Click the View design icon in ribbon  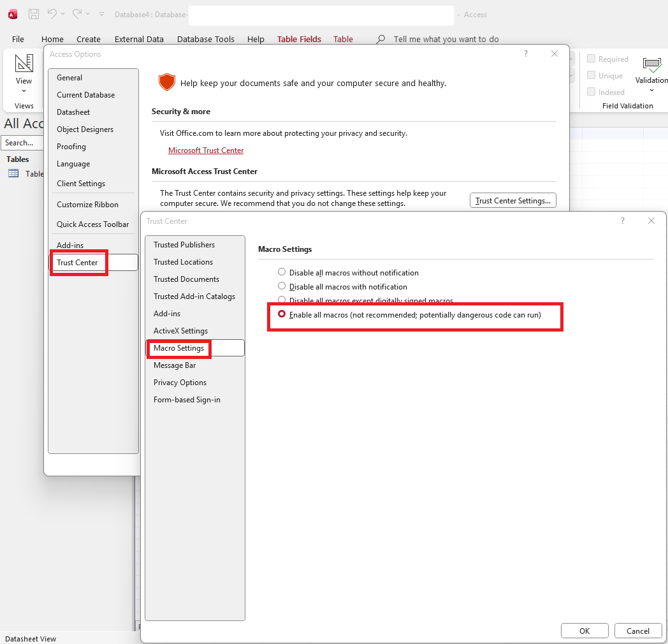pos(24,63)
